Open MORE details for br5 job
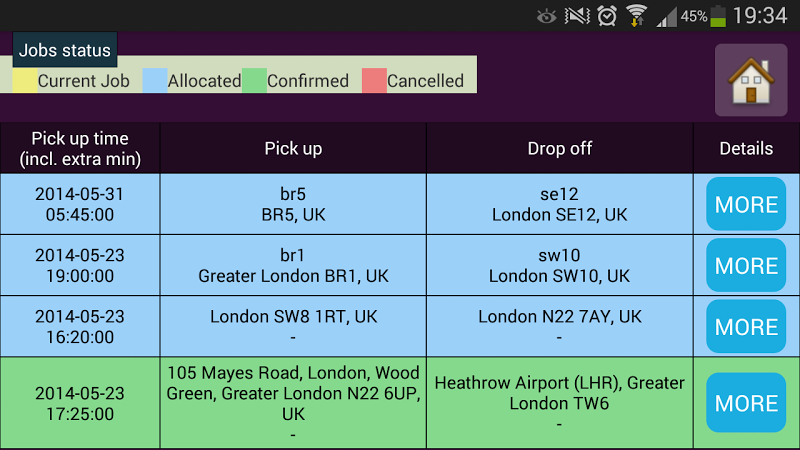The height and width of the screenshot is (450, 800). point(746,204)
